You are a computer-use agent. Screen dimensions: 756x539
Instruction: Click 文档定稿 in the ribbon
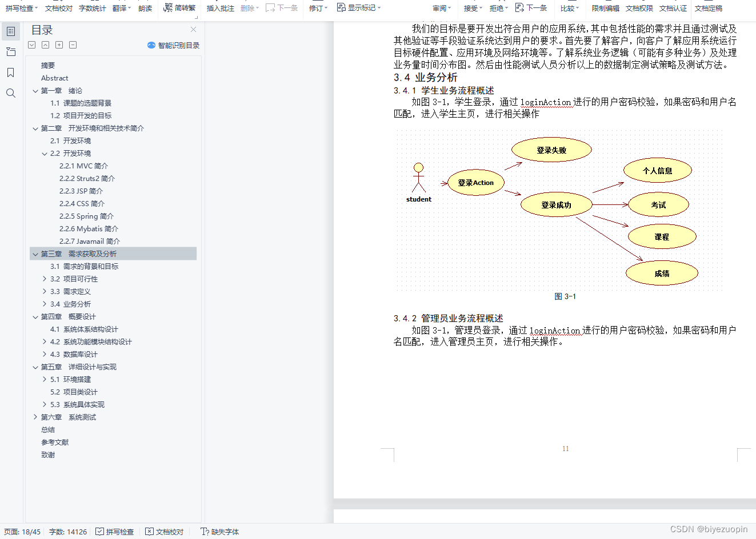[x=709, y=8]
